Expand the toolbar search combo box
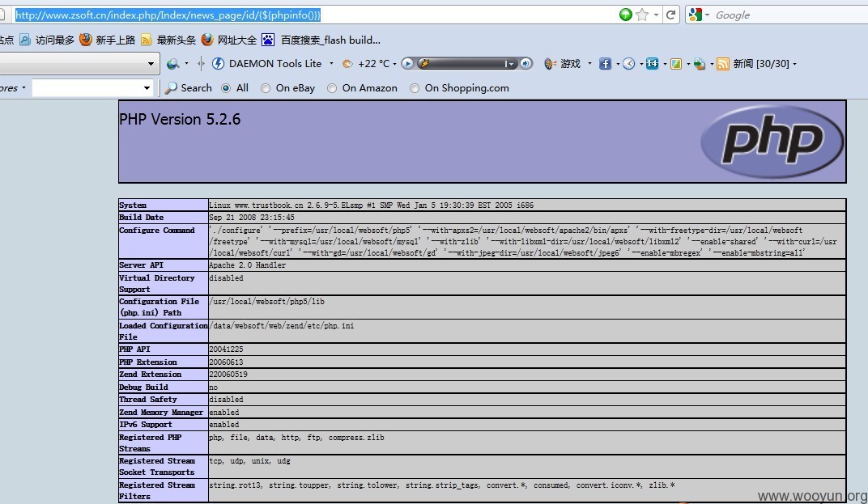The width and height of the screenshot is (868, 504). click(x=151, y=64)
